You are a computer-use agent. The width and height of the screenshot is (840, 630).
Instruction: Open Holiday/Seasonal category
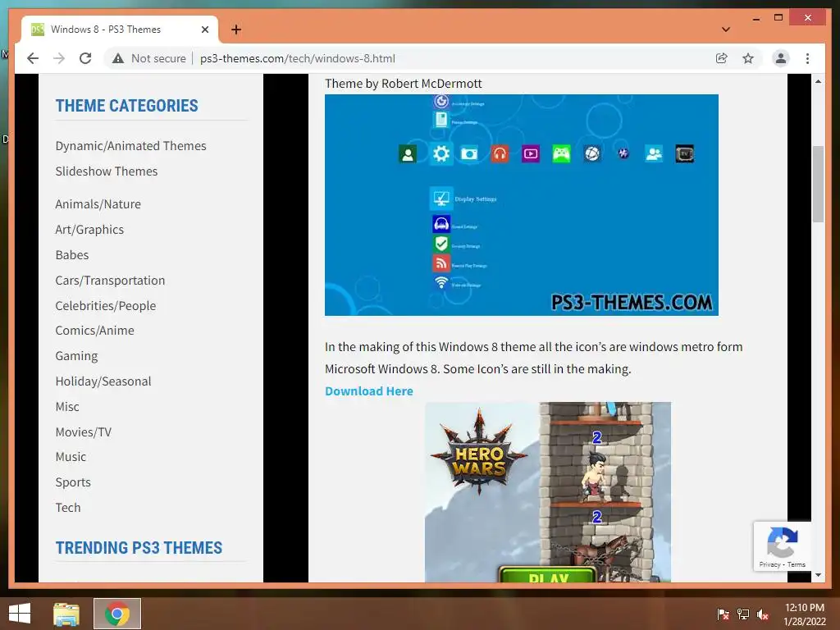[103, 381]
